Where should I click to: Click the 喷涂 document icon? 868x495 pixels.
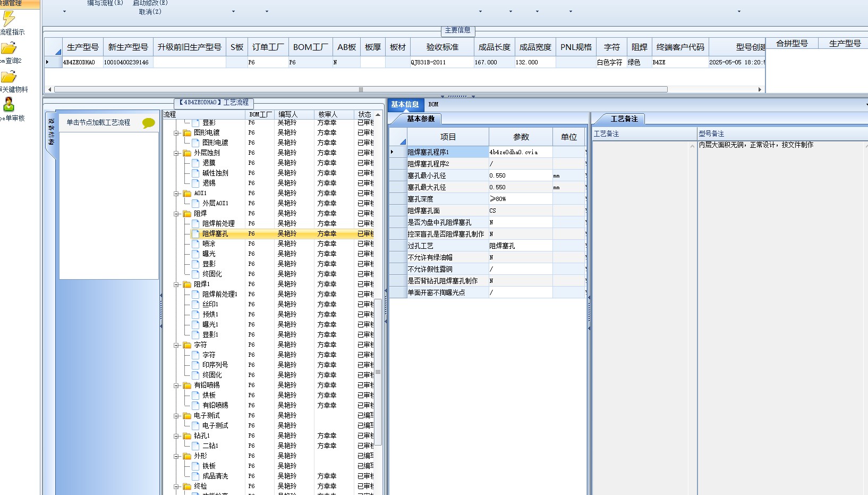tap(195, 244)
